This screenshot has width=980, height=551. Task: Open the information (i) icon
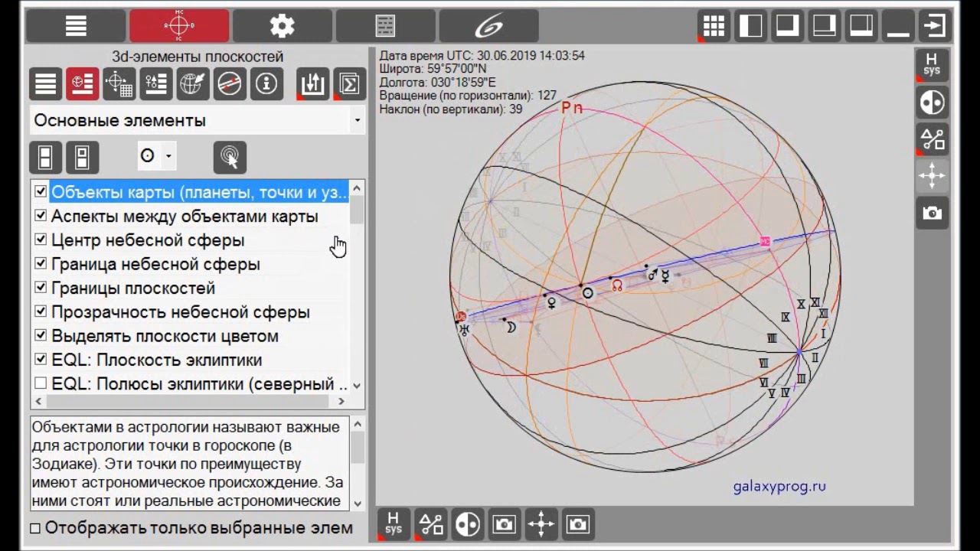266,84
